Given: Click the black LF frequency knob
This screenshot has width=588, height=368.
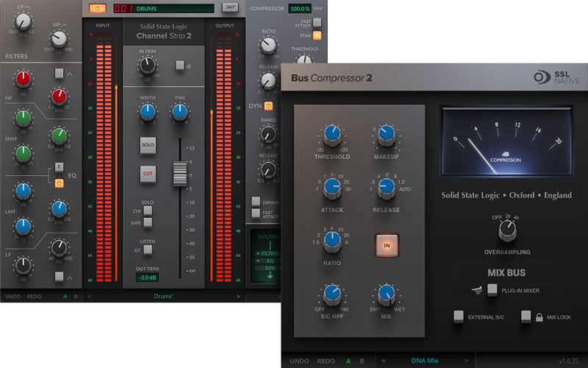Looking at the screenshot, I should point(59,247).
